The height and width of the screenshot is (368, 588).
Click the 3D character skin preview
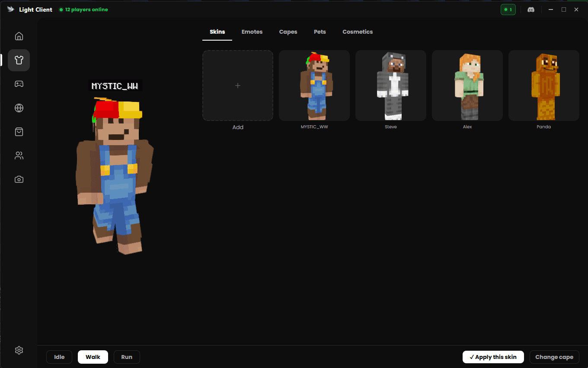(x=115, y=175)
